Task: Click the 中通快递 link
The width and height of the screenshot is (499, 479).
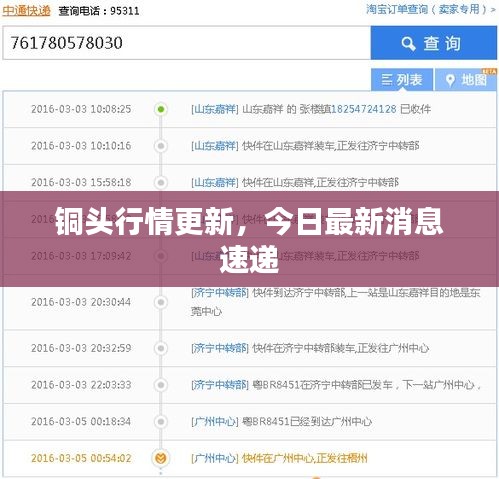Action: tap(26, 11)
